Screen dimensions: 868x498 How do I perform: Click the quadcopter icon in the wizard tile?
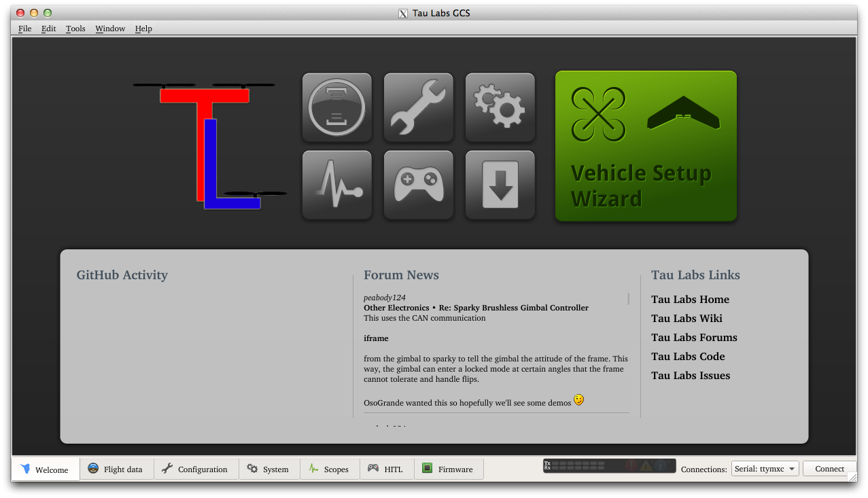[598, 113]
